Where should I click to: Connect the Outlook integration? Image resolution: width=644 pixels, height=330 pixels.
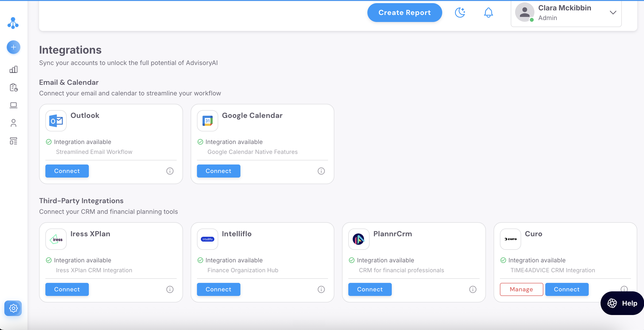pos(67,171)
